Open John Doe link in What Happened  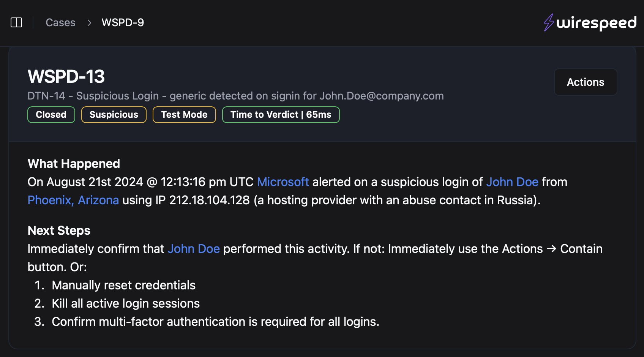512,182
